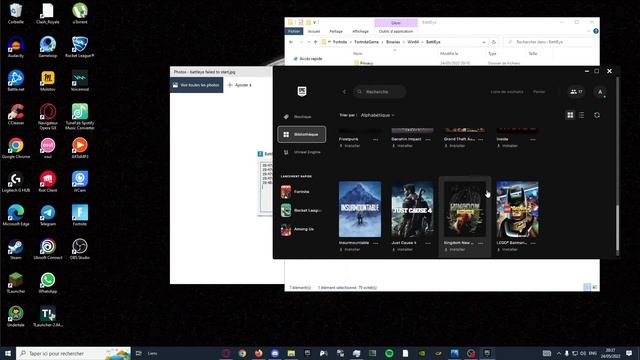Click 'Voir toutes les photos' in Photos window
This screenshot has width=640, height=360.
point(196,85)
